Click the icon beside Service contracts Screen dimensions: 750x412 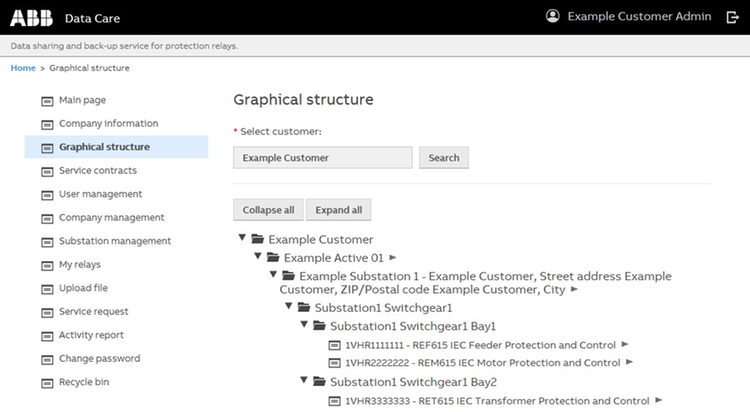click(47, 171)
